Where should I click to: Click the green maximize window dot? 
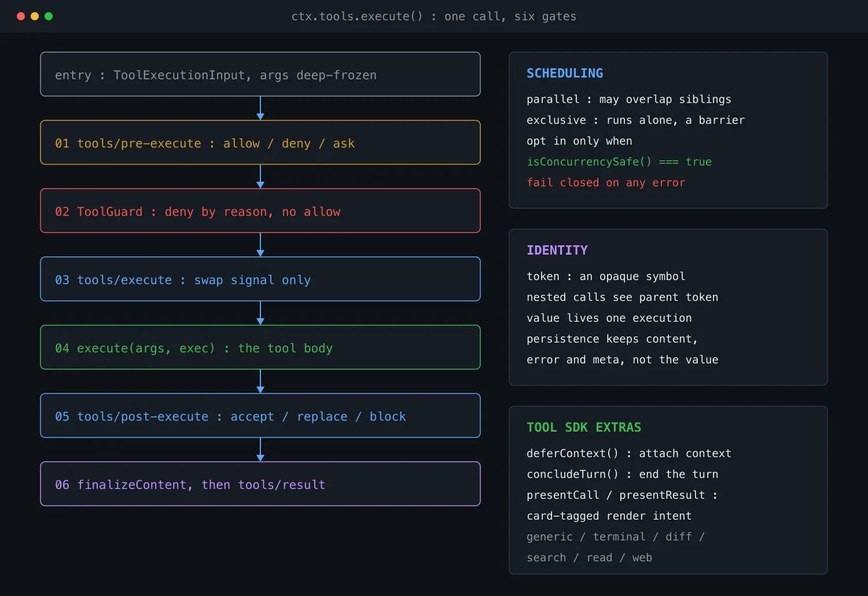(x=49, y=16)
